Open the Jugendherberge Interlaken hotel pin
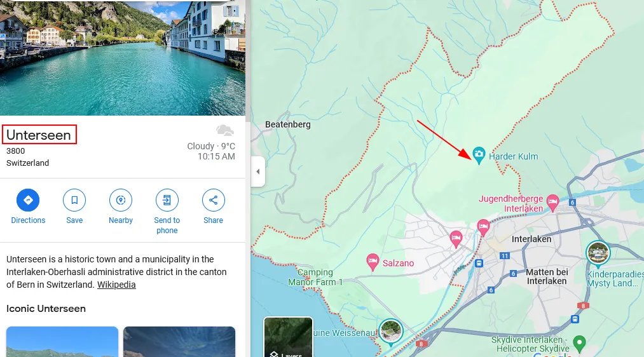The width and height of the screenshot is (644, 357). [x=552, y=203]
